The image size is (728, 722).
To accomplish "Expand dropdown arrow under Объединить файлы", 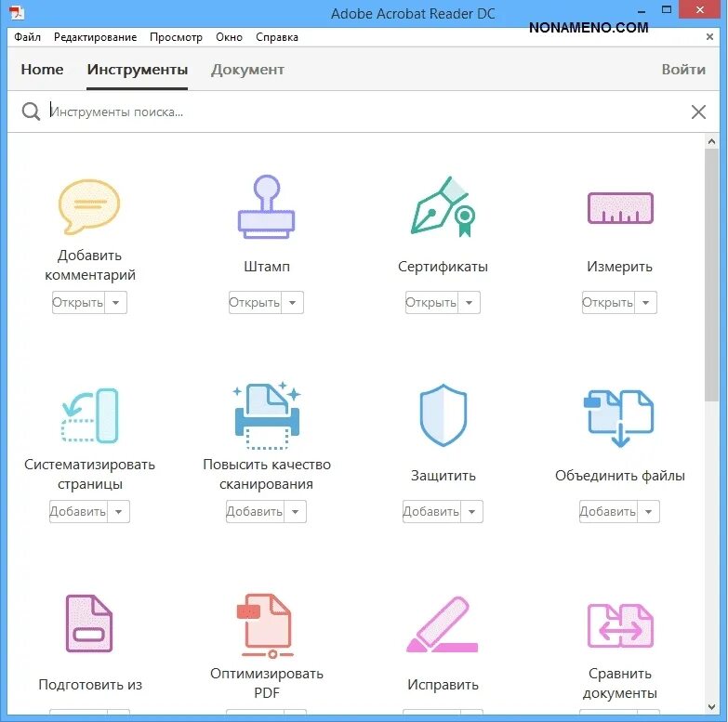I will [649, 511].
